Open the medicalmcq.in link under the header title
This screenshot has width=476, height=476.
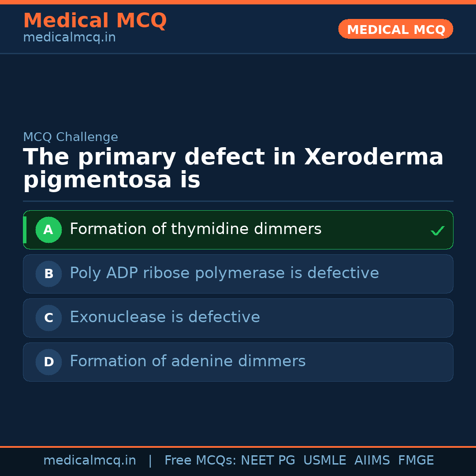click(x=69, y=38)
